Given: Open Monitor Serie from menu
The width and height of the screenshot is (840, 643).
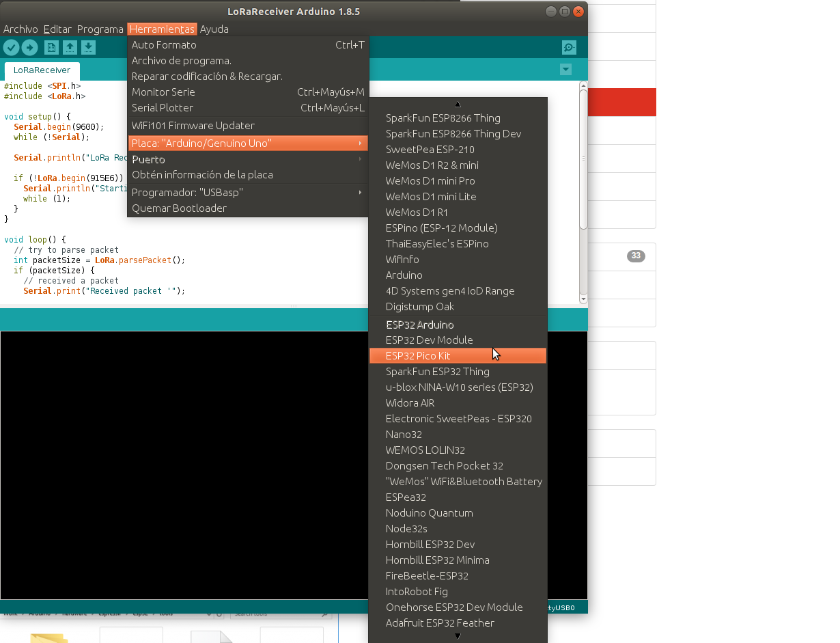Looking at the screenshot, I should pos(248,92).
